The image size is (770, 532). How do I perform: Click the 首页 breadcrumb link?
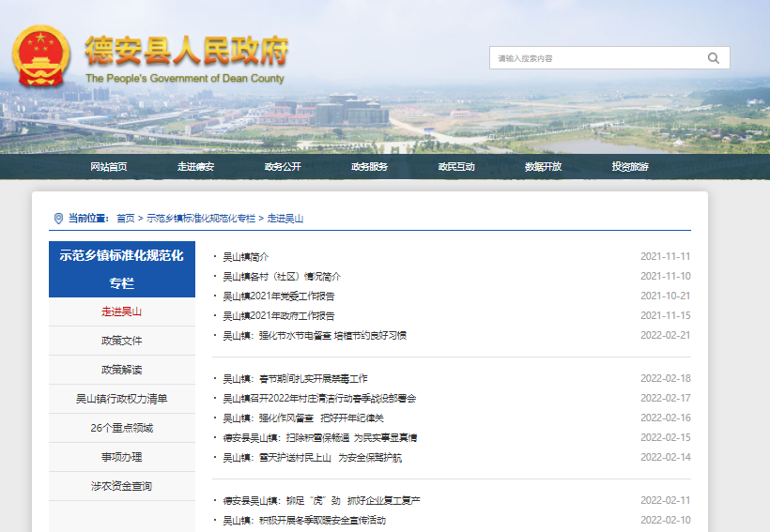(x=126, y=219)
